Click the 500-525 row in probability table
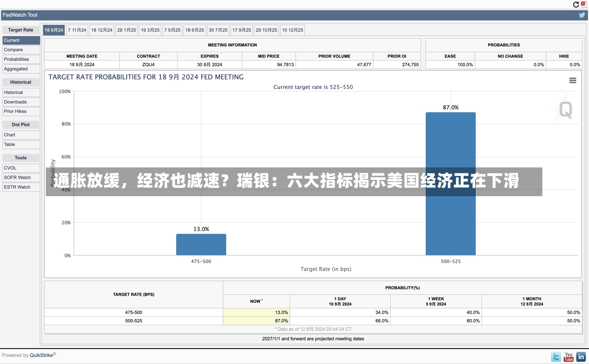589x364 pixels. coord(313,321)
